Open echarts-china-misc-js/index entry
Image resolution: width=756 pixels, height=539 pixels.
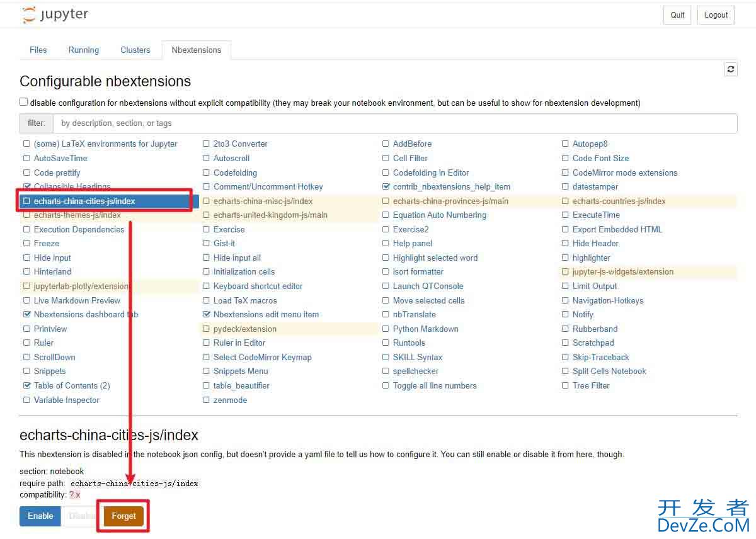click(263, 201)
